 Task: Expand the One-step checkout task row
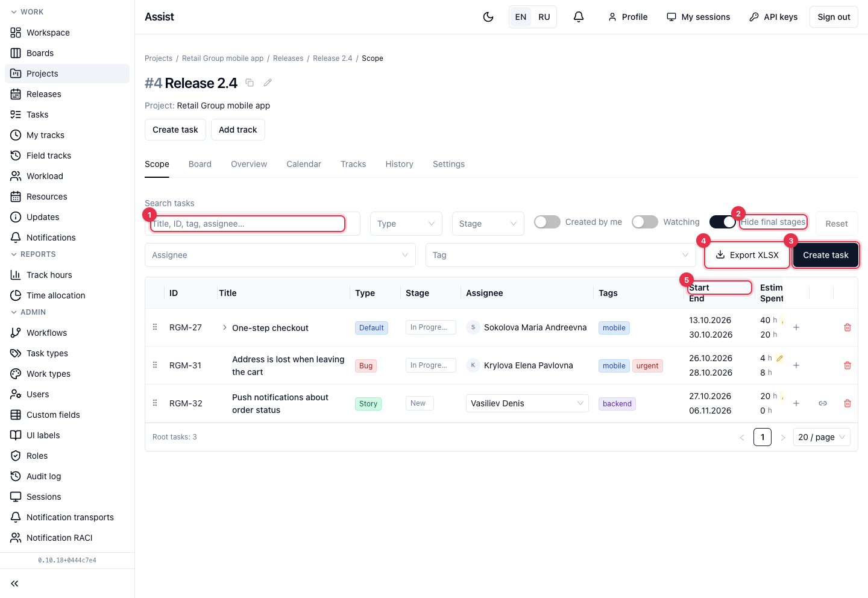tap(225, 327)
